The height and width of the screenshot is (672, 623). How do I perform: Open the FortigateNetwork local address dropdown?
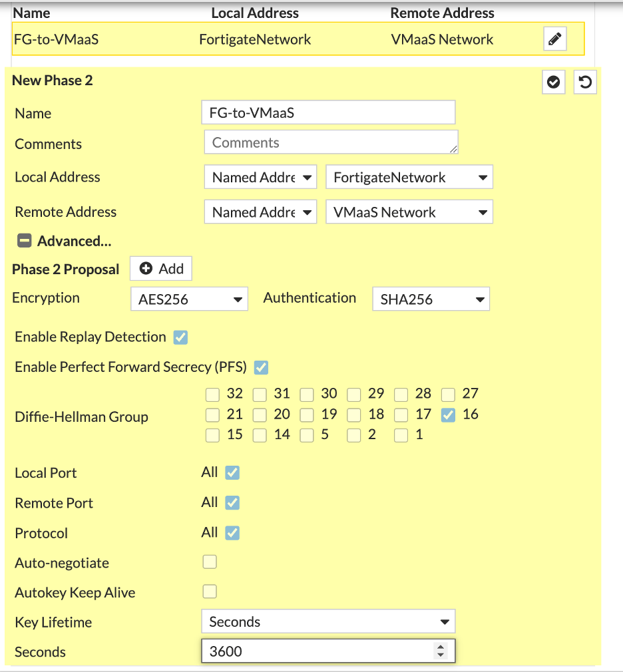[x=409, y=178]
